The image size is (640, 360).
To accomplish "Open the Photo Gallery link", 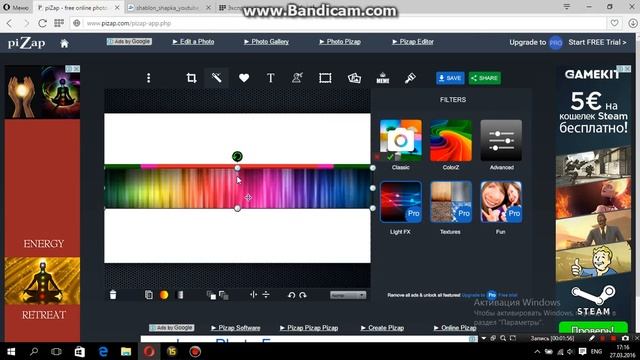I will 266,42.
